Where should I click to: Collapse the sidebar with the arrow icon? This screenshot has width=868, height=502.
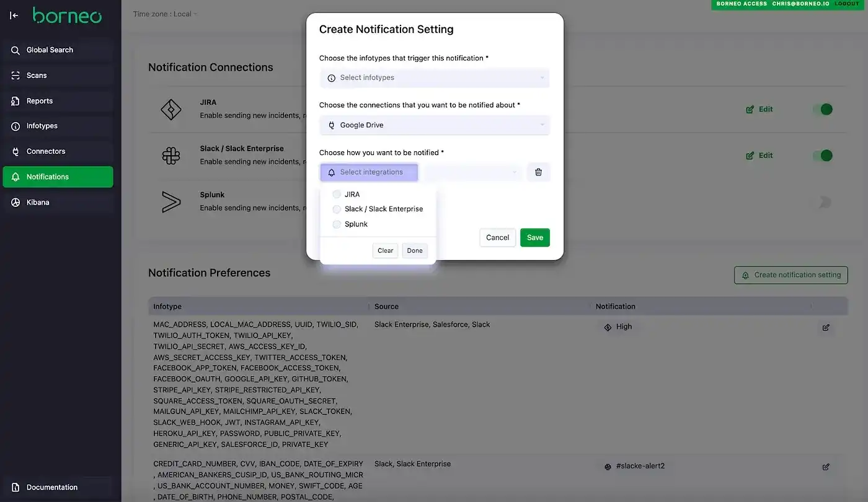(x=14, y=15)
